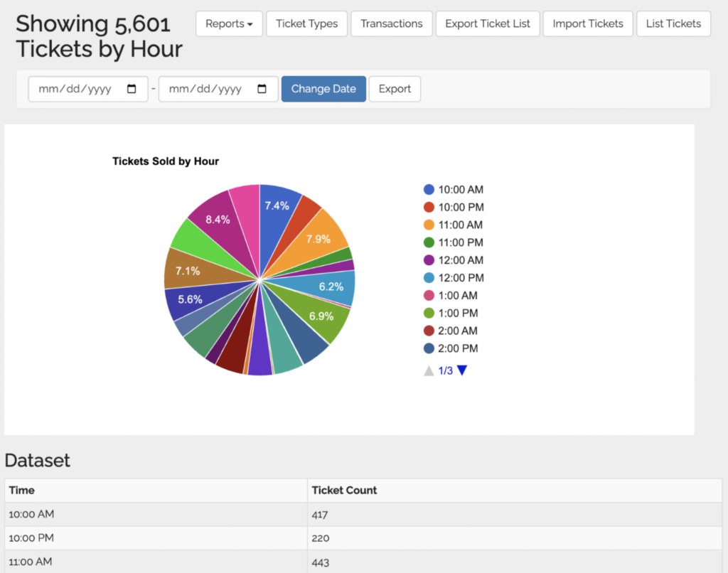
Task: Apply the range with Change Date
Action: (x=323, y=90)
